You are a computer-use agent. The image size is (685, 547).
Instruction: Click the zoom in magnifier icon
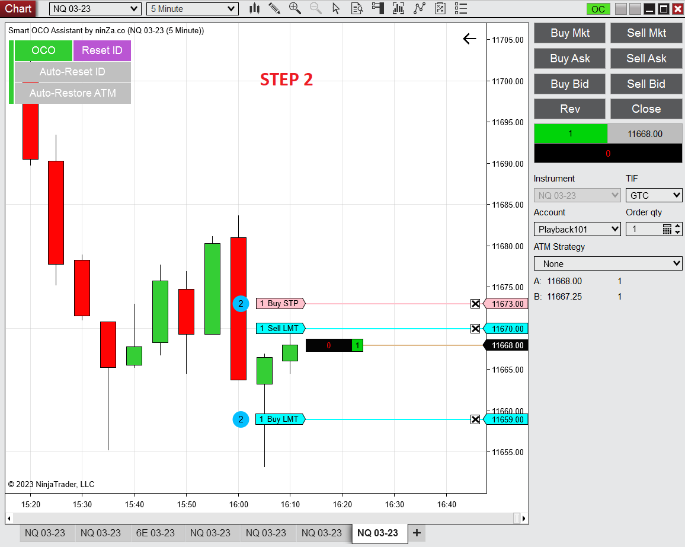click(295, 9)
